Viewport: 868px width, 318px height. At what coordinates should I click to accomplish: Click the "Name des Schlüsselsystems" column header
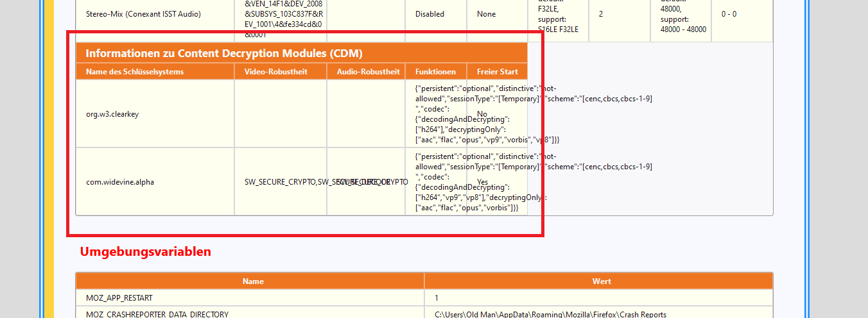pyautogui.click(x=135, y=72)
